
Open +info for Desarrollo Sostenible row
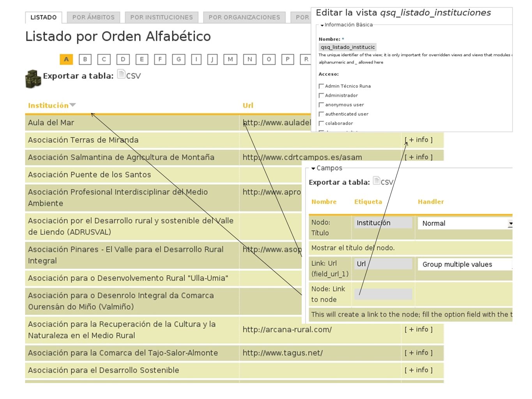[x=419, y=370]
